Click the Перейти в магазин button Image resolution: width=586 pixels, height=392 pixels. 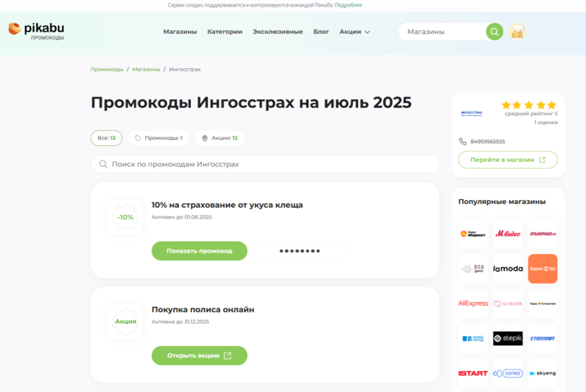[508, 160]
